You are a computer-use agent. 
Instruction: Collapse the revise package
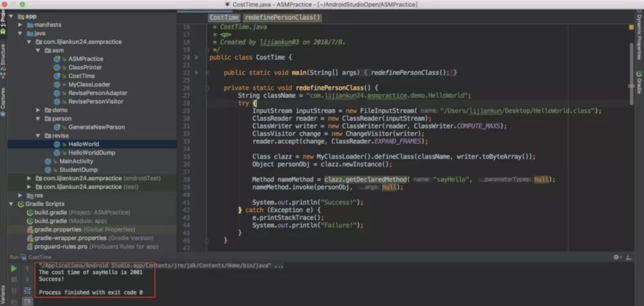pos(38,136)
